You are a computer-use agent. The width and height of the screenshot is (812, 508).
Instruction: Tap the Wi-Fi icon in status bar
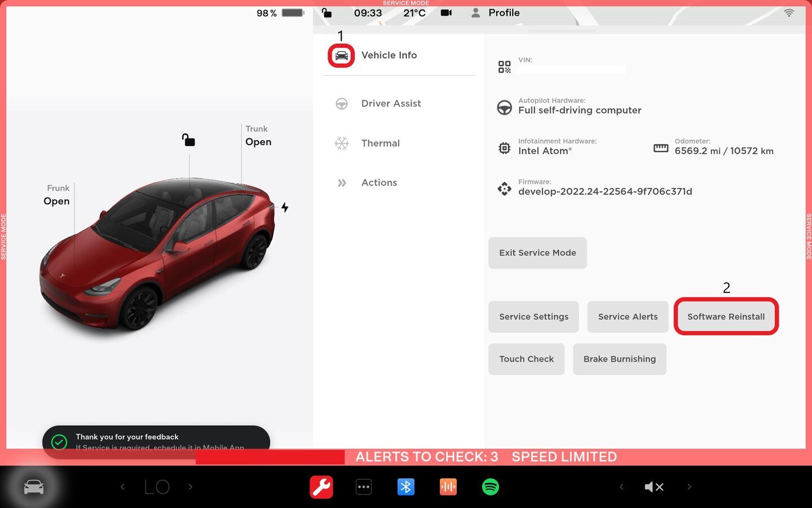[789, 12]
